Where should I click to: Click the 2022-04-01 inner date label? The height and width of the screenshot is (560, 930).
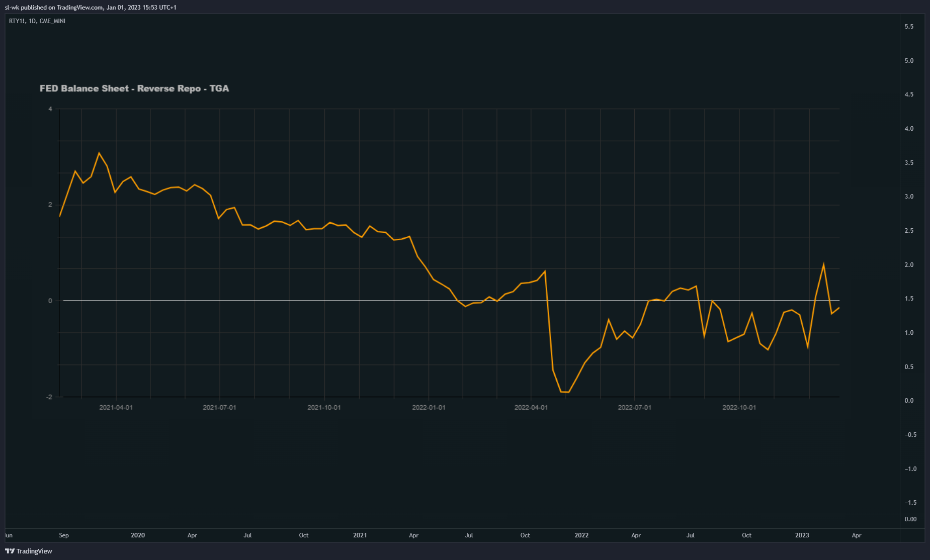[x=531, y=407]
